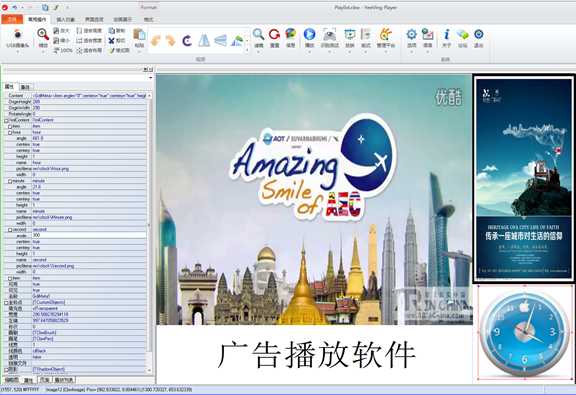Select the Properties (属性) tab above the grid
Image resolution: width=576 pixels, height=395 pixels.
point(9,87)
